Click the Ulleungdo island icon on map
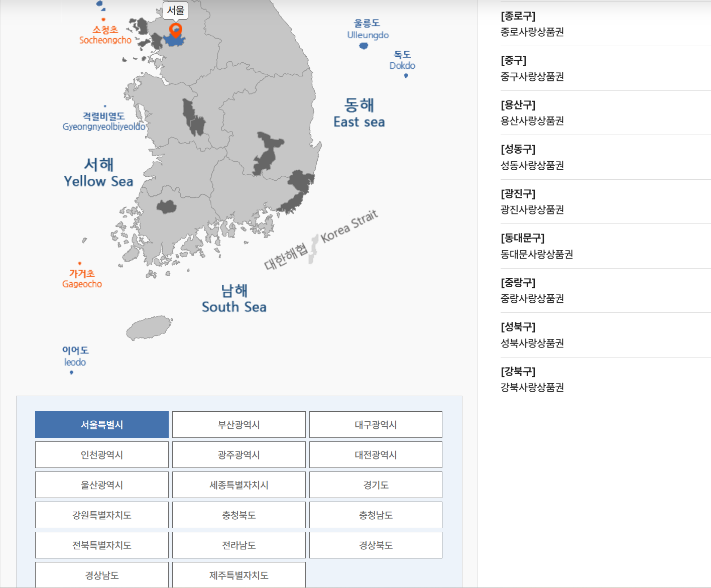This screenshot has width=711, height=588. [x=363, y=45]
